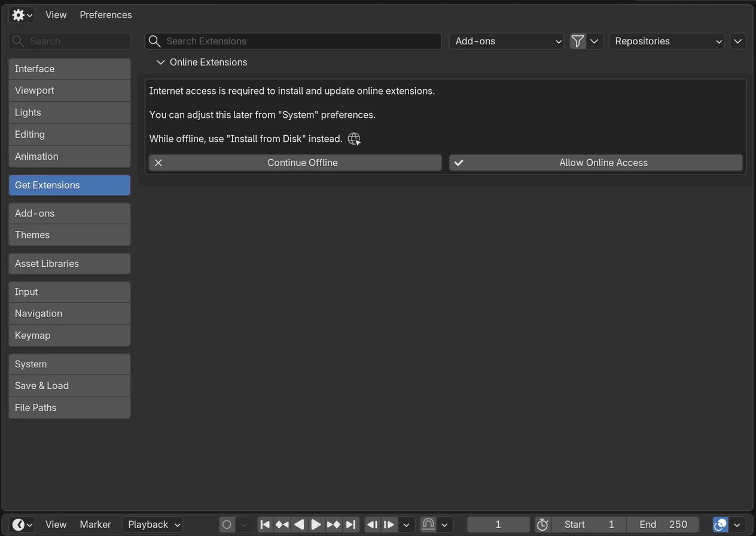Open the System section

[x=69, y=364]
